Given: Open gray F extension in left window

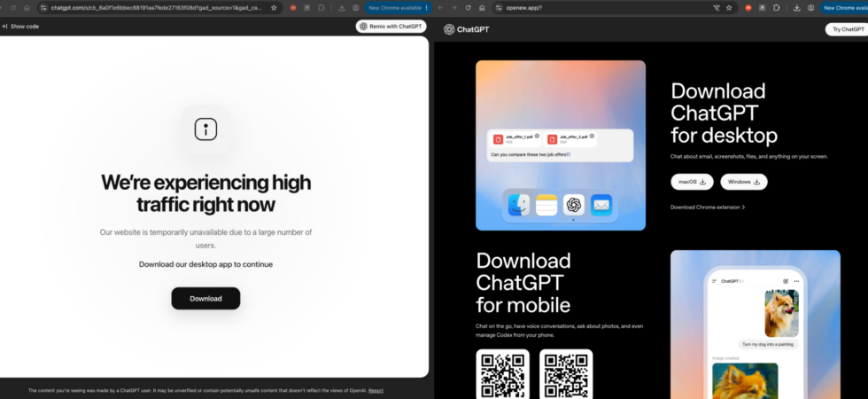Looking at the screenshot, I should [306, 8].
